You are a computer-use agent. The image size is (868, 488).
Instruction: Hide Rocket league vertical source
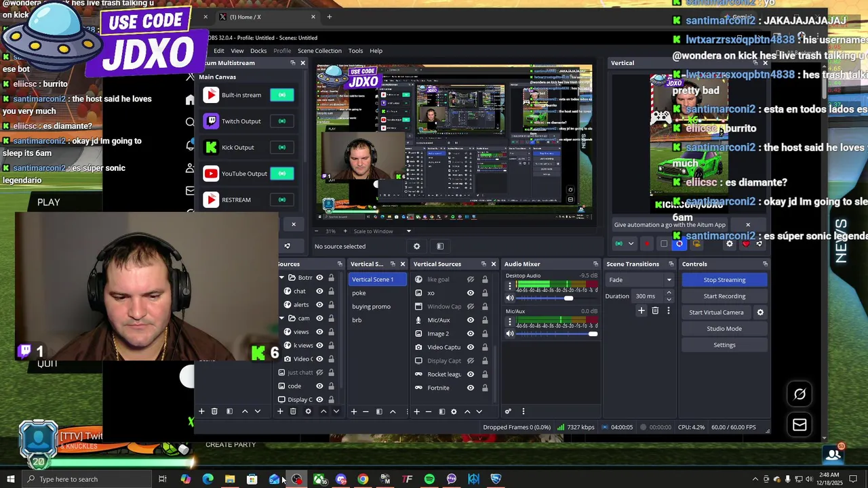[471, 374]
